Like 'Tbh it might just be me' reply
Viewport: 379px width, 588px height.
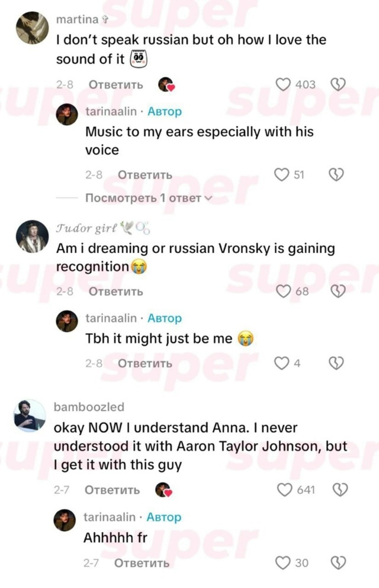pos(282,363)
